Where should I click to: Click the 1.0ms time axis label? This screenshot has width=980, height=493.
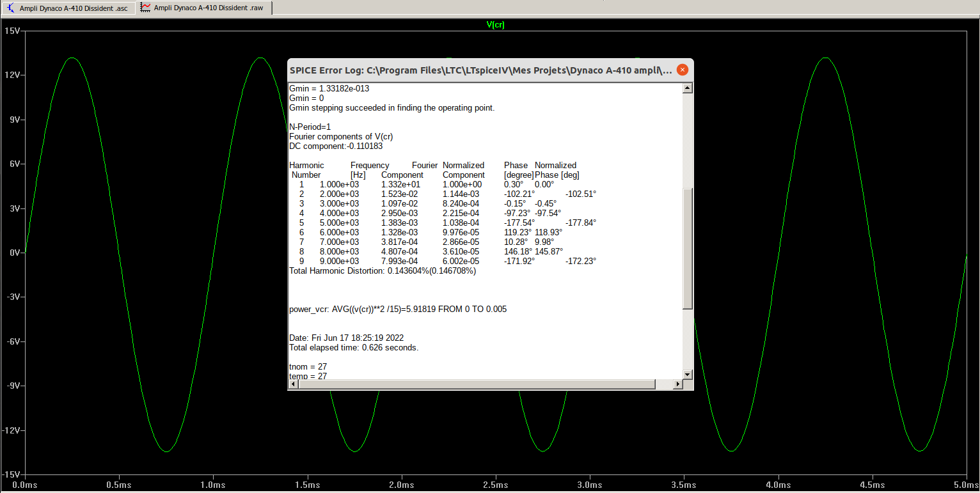coord(213,485)
